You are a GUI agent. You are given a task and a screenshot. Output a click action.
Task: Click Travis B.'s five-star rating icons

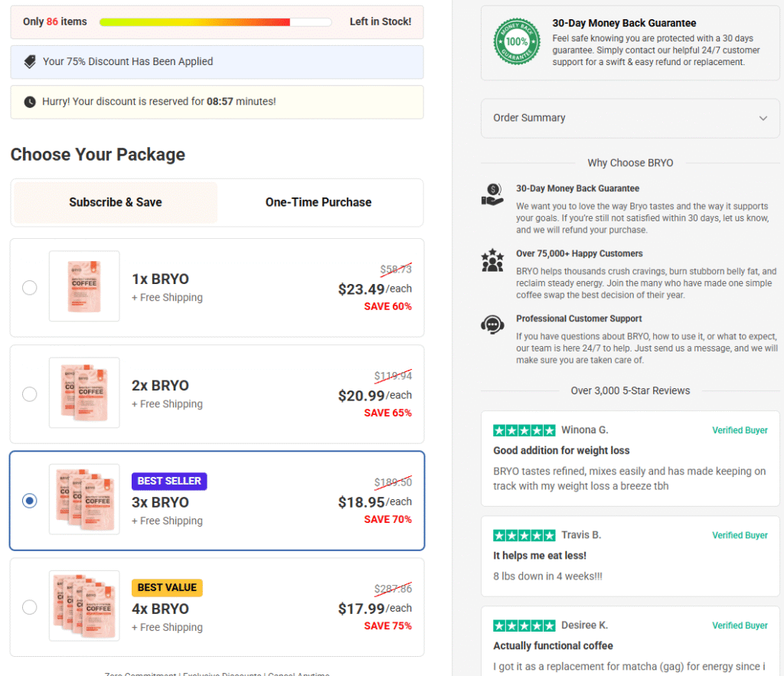[524, 535]
